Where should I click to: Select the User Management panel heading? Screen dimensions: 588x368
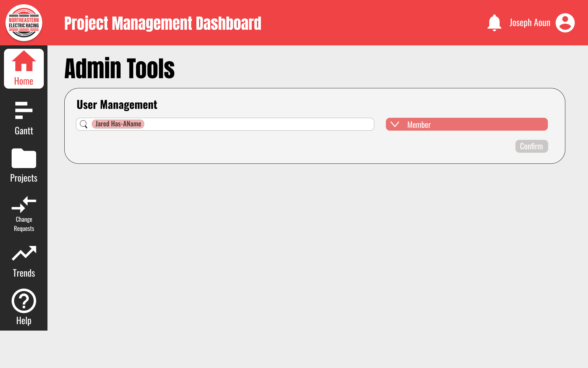pyautogui.click(x=117, y=105)
